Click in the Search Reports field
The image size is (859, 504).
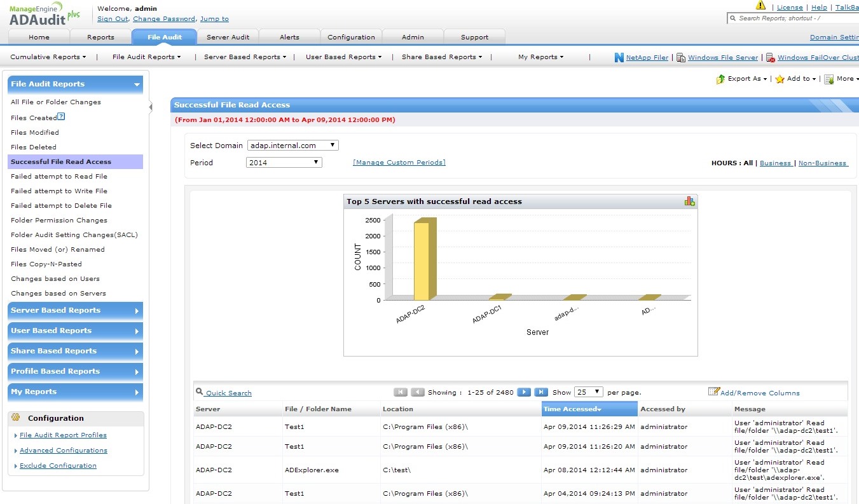pos(795,18)
